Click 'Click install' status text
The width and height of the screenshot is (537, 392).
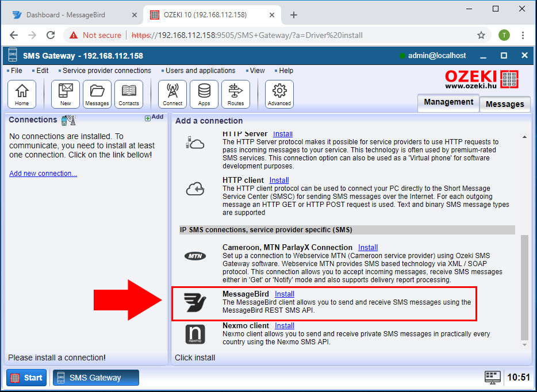[x=195, y=358]
